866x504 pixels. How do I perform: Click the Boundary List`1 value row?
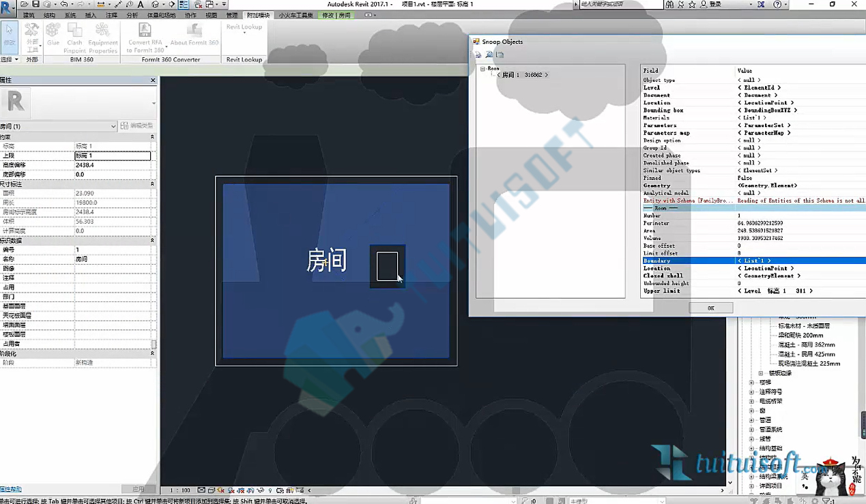(x=753, y=261)
